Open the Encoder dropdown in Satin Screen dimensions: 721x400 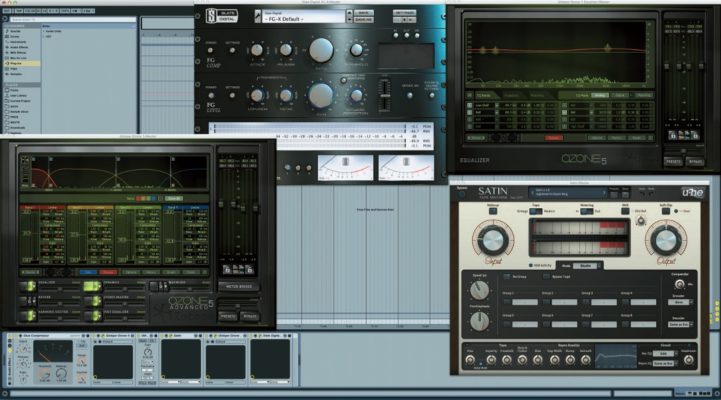pyautogui.click(x=680, y=303)
